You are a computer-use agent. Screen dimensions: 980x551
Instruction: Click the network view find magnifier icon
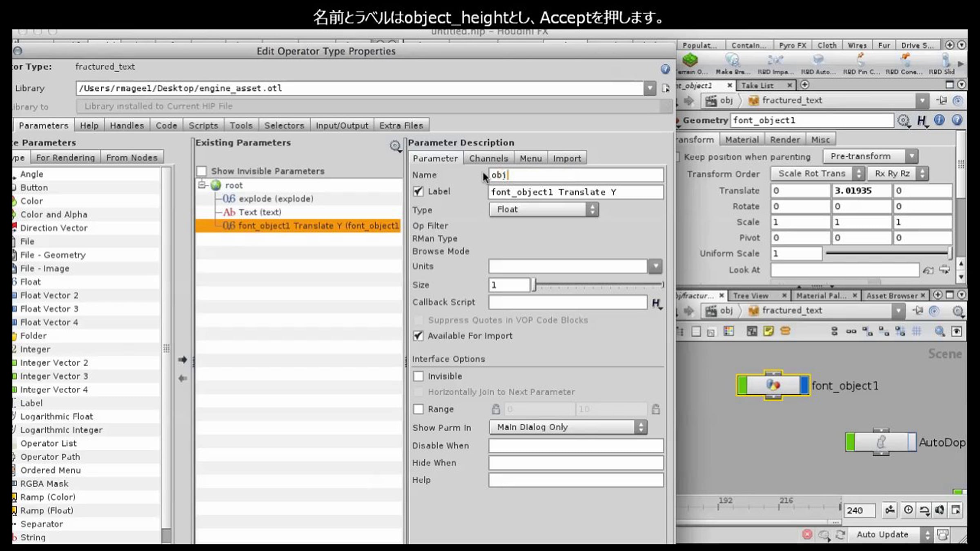(x=940, y=331)
